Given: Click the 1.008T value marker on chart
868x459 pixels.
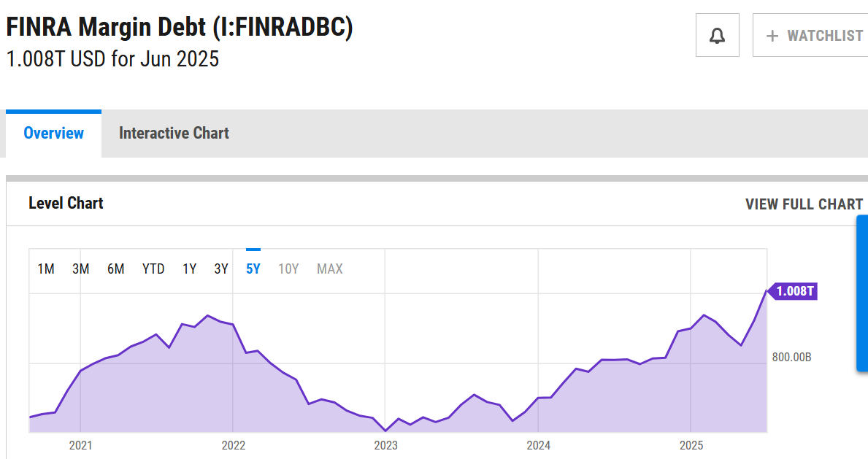Looking at the screenshot, I should 793,291.
